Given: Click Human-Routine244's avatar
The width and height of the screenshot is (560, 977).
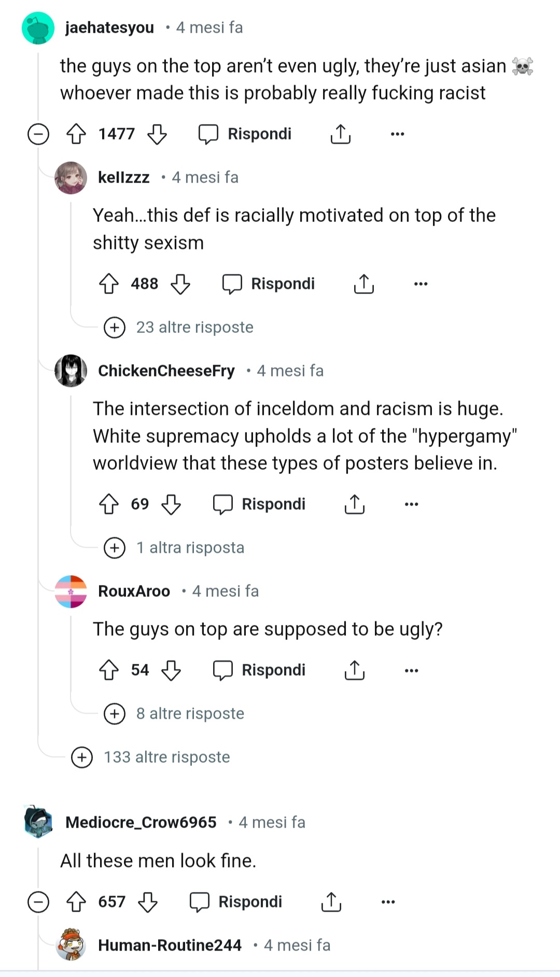Looking at the screenshot, I should [72, 945].
